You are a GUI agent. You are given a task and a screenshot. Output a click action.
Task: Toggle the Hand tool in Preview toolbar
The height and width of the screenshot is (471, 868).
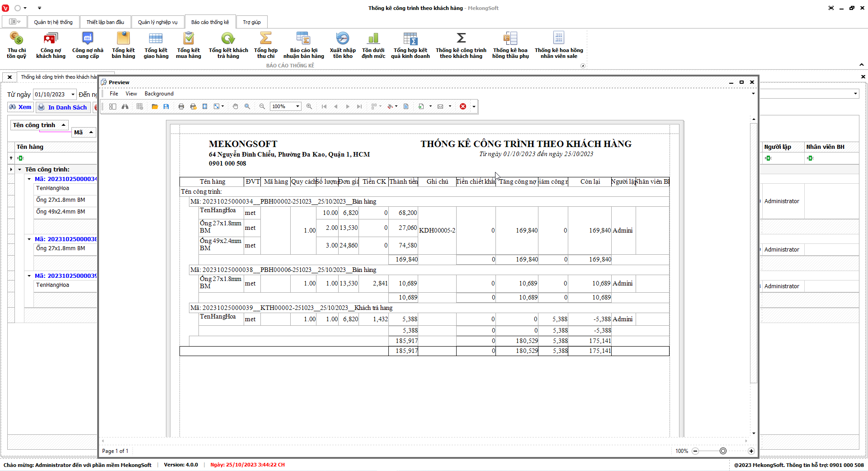pos(235,106)
